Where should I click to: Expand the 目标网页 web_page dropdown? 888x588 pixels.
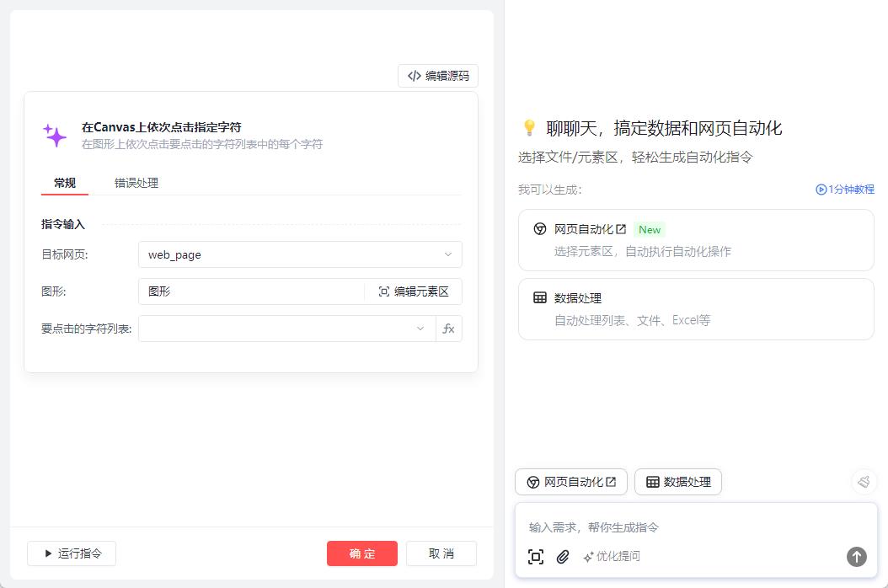coord(300,254)
